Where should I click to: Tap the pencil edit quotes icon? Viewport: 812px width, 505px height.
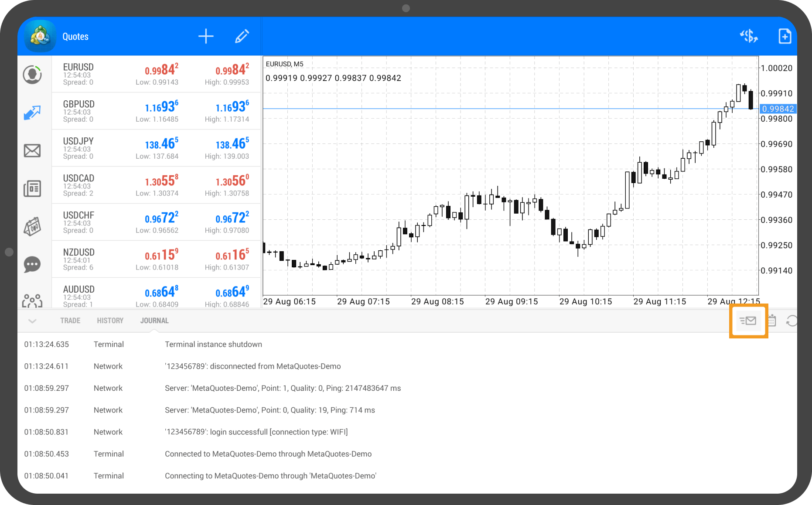click(x=242, y=37)
